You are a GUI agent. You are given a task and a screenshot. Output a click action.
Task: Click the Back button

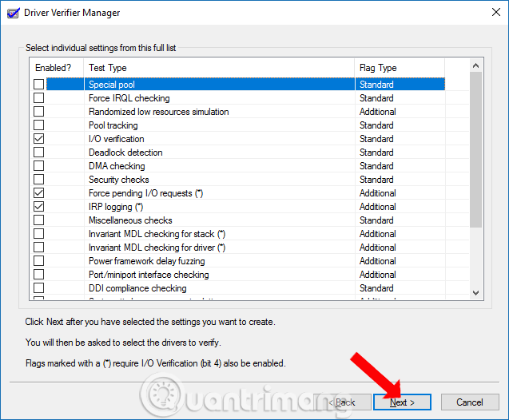[x=342, y=402]
